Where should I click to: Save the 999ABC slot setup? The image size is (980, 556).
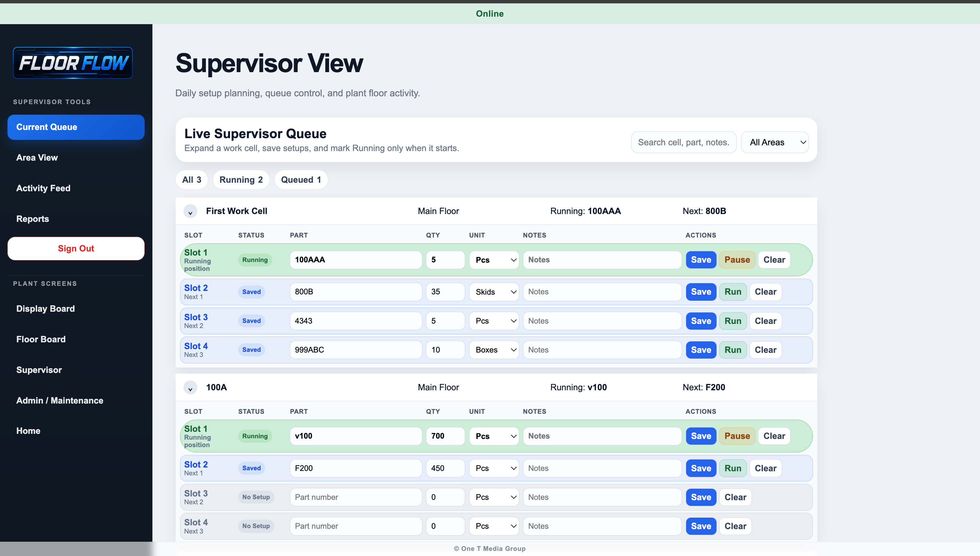point(701,350)
